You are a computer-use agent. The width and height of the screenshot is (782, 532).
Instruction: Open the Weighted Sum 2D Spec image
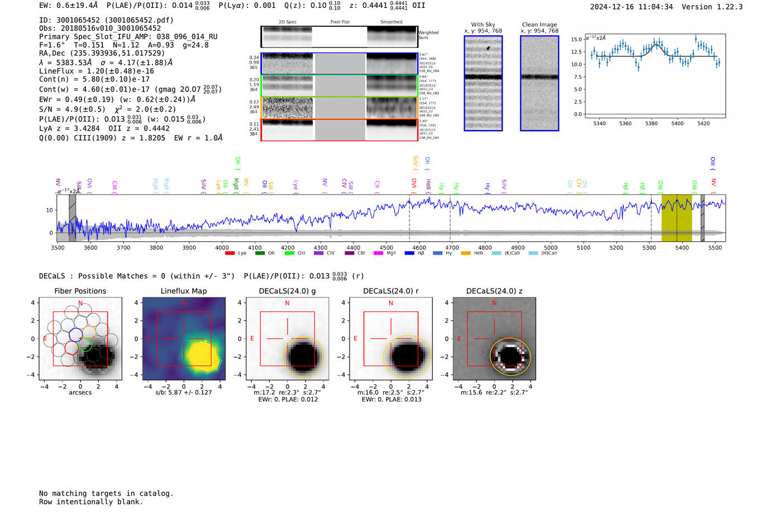click(287, 36)
